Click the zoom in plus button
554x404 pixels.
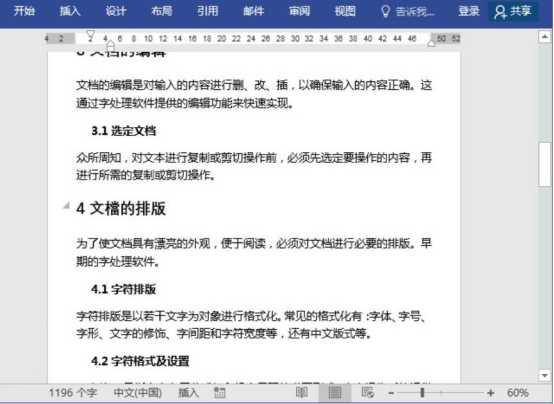pos(490,393)
